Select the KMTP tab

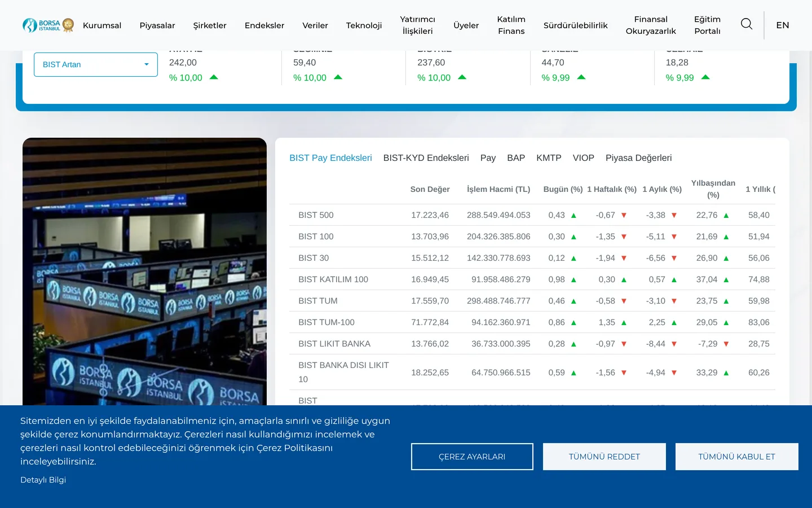(549, 158)
